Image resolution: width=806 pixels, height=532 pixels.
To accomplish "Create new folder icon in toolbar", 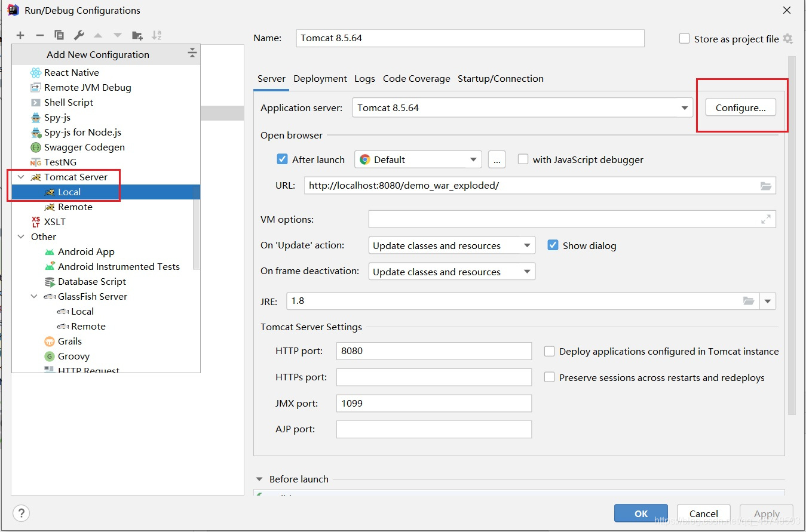I will [x=137, y=35].
